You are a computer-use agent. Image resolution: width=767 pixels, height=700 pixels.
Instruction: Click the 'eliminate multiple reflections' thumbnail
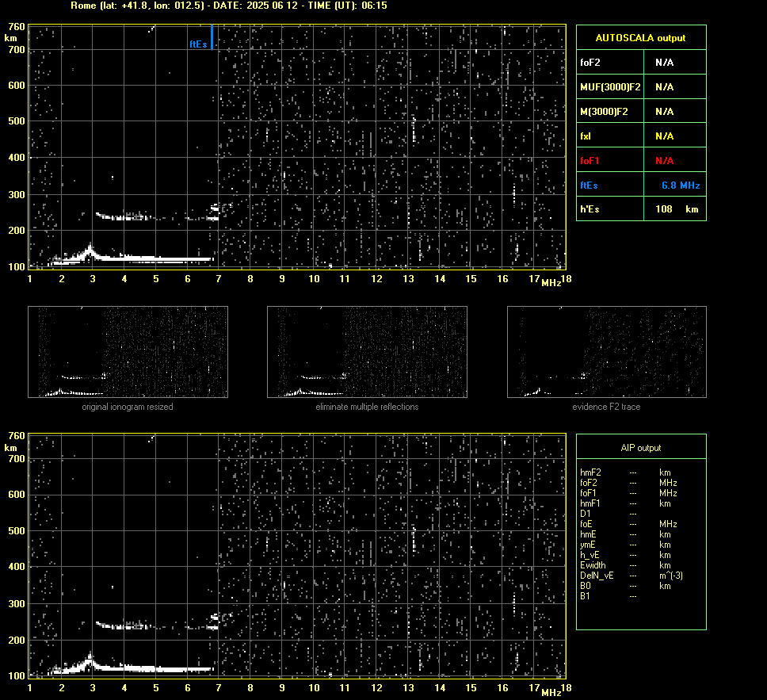(367, 352)
